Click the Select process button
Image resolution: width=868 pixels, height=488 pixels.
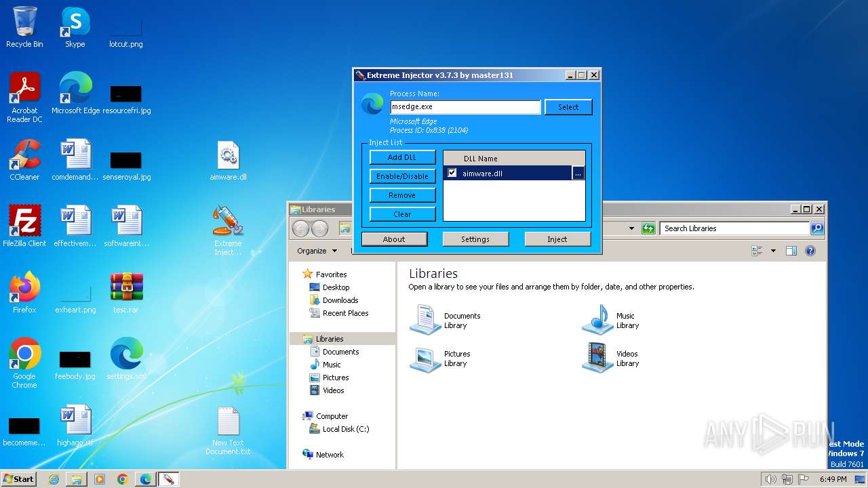click(568, 107)
